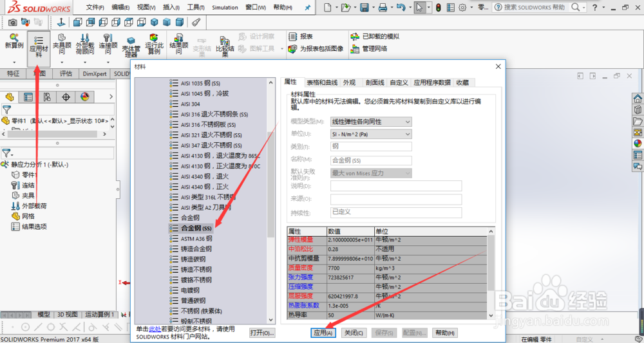
Task: Open the PropertyManager tab icon
Action: [x=28, y=97]
